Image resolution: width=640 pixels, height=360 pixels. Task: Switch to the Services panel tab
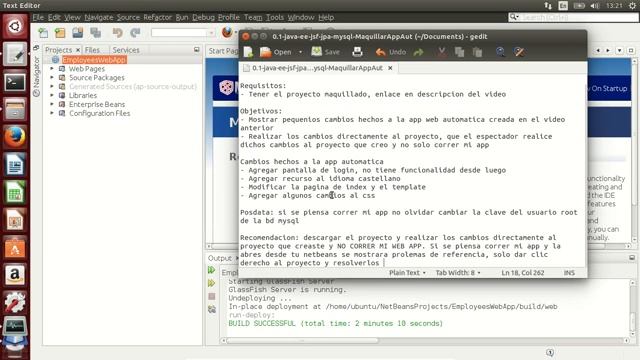point(126,50)
